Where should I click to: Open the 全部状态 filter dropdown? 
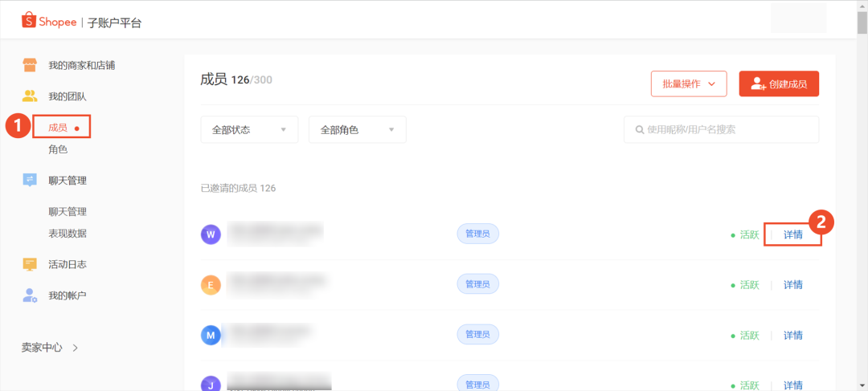(x=249, y=130)
